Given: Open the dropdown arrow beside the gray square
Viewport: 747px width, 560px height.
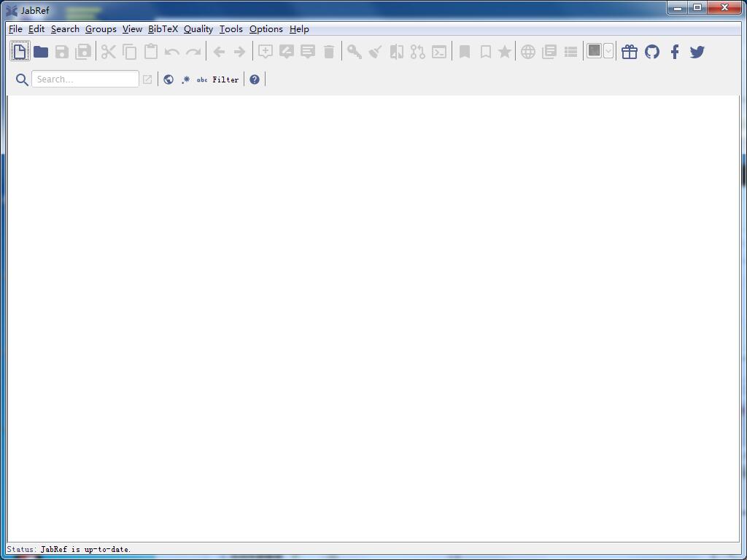Looking at the screenshot, I should point(608,51).
